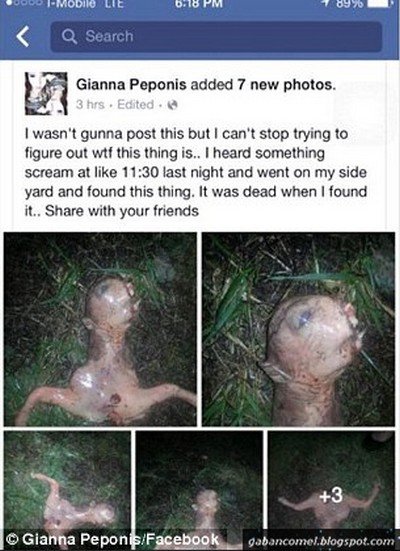400x551 pixels.
Task: Click the Search input field
Action: pyautogui.click(x=216, y=37)
